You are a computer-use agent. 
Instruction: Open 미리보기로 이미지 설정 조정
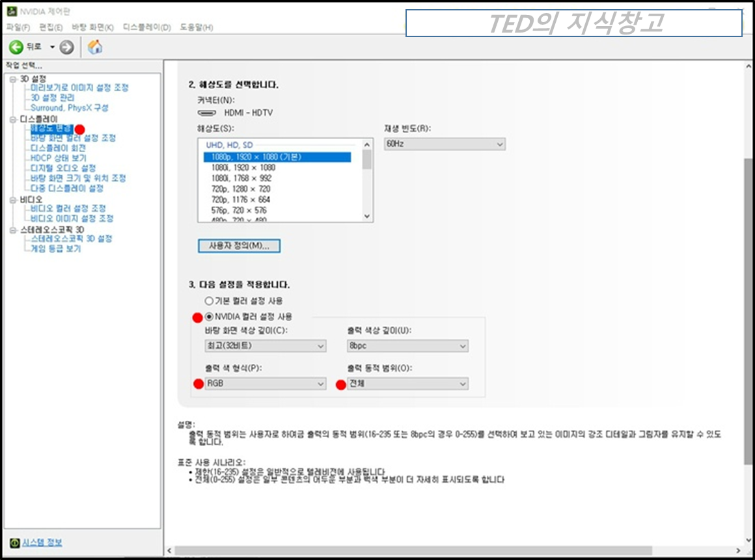point(79,88)
